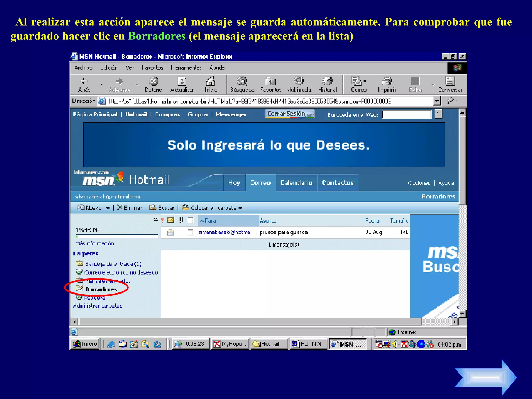Click the attachment column header icon
Image resolution: width=532 pixels, height=399 pixels.
pyautogui.click(x=181, y=220)
